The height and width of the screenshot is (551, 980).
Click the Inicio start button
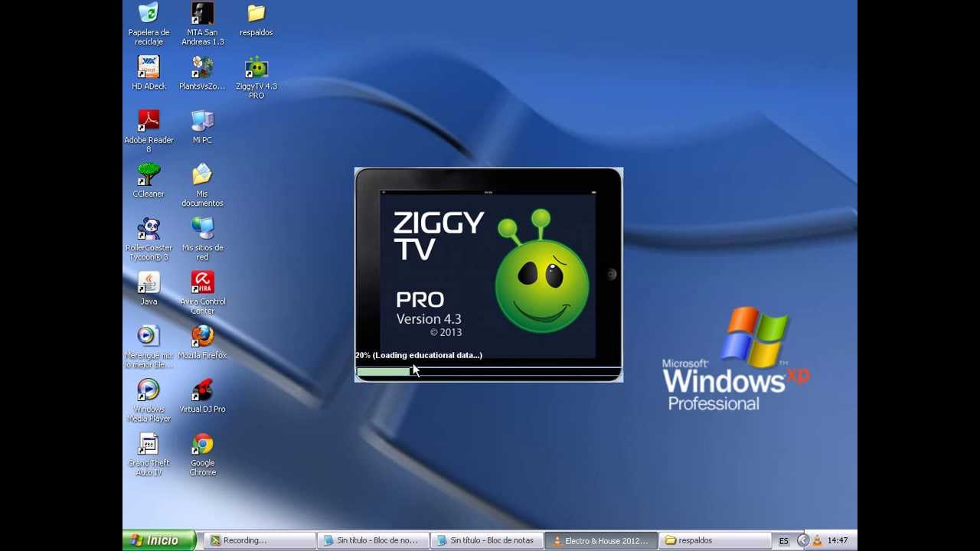(159, 540)
